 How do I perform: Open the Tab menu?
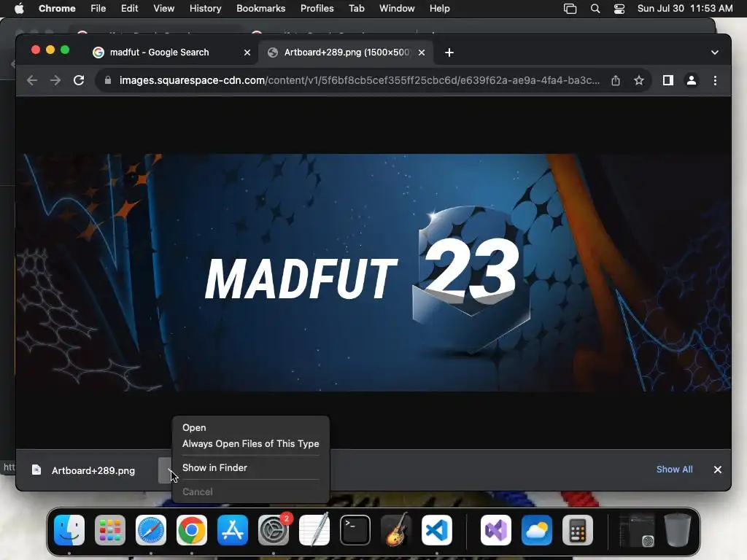(356, 9)
